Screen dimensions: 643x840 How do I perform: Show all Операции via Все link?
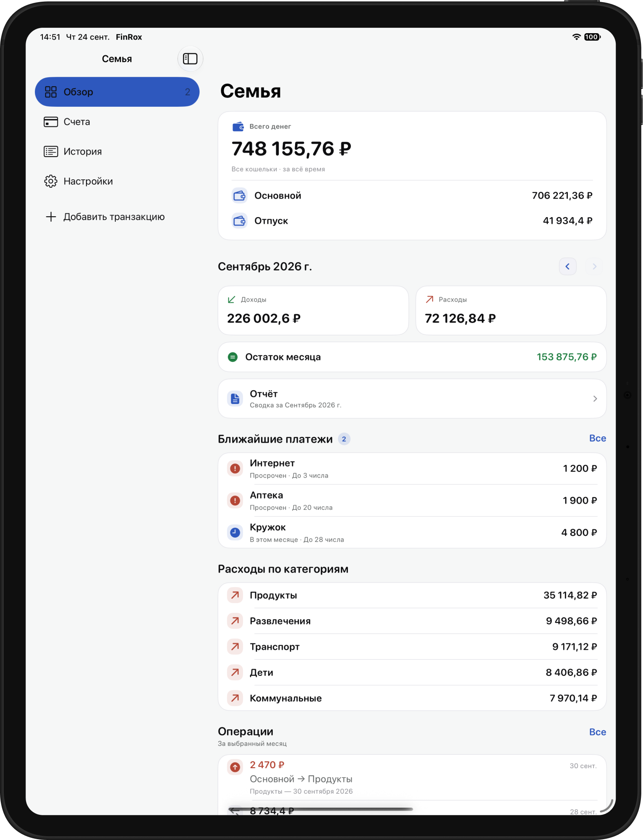point(597,732)
